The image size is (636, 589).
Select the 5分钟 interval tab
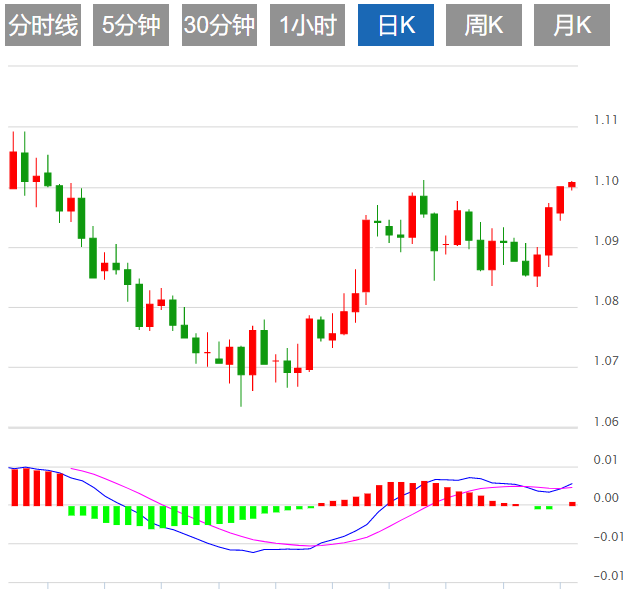131,25
